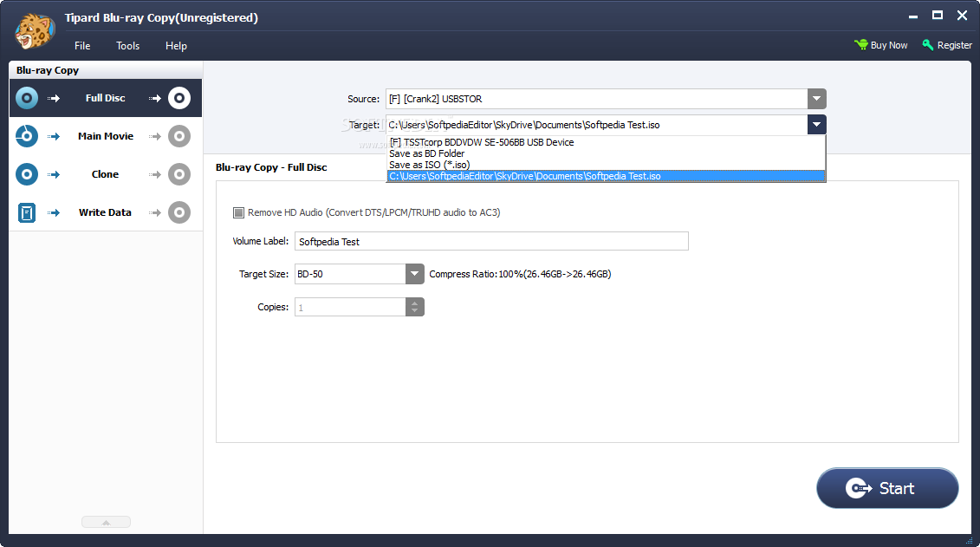Click the target disc icon in Full Disc row

179,98
